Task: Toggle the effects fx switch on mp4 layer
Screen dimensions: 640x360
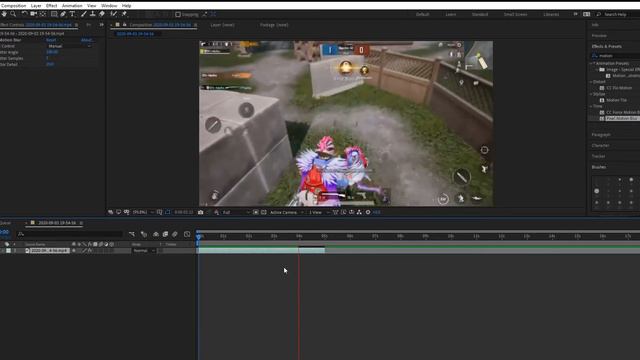Action: pos(89,251)
